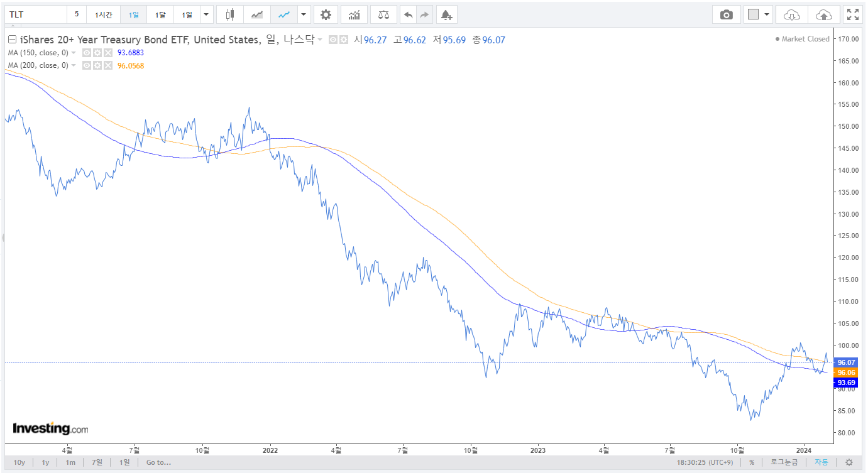This screenshot has width=868, height=473.
Task: Click the 2022 time axis label
Action: pos(270,450)
